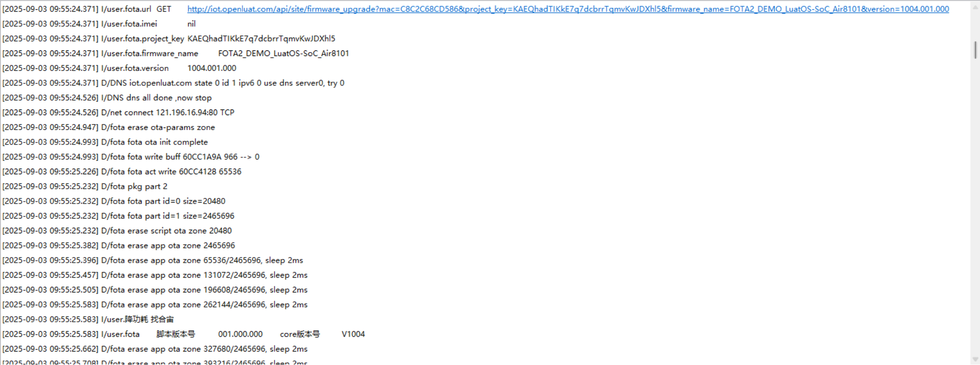The height and width of the screenshot is (365, 980).
Task: Select the 'fota act write 60CC4128 65536' line
Action: 121,172
